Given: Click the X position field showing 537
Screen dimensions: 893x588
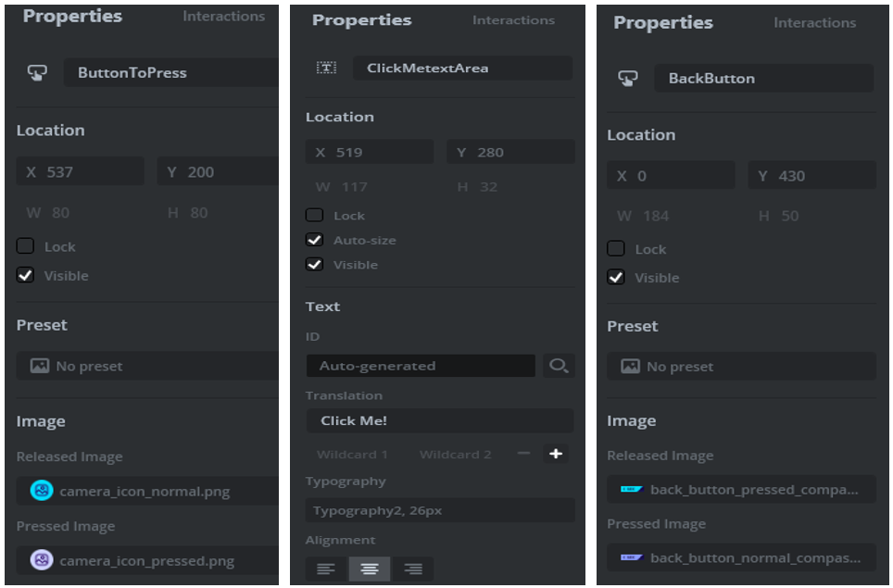Looking at the screenshot, I should tap(80, 171).
